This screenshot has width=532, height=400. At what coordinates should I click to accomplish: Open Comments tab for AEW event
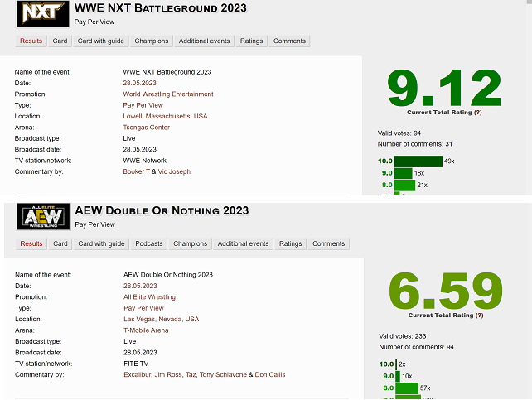click(x=328, y=243)
